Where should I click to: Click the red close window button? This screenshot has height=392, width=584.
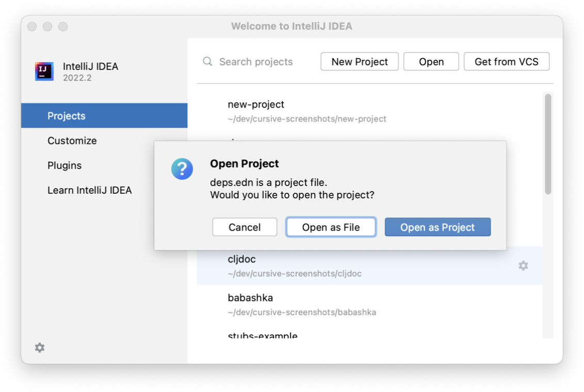tap(32, 26)
